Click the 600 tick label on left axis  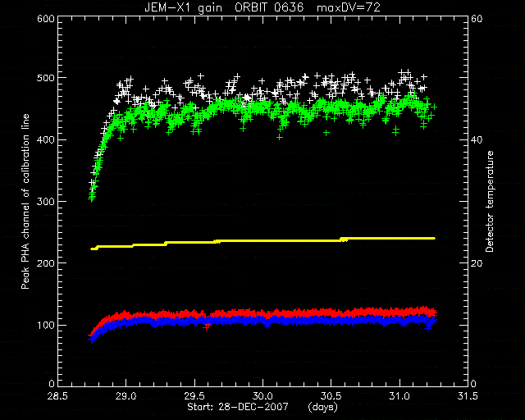point(46,19)
